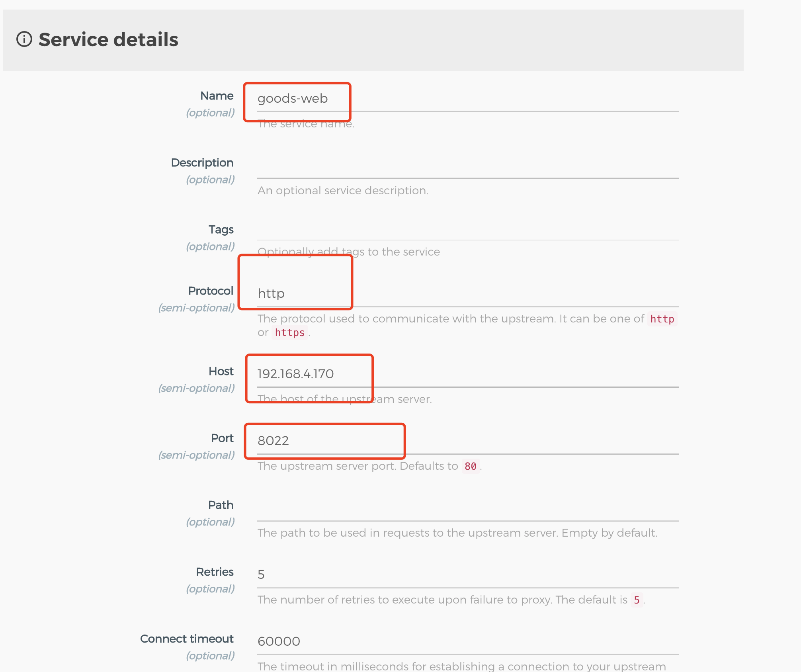The image size is (801, 672).
Task: Focus the empty Path input field
Action: coord(468,508)
